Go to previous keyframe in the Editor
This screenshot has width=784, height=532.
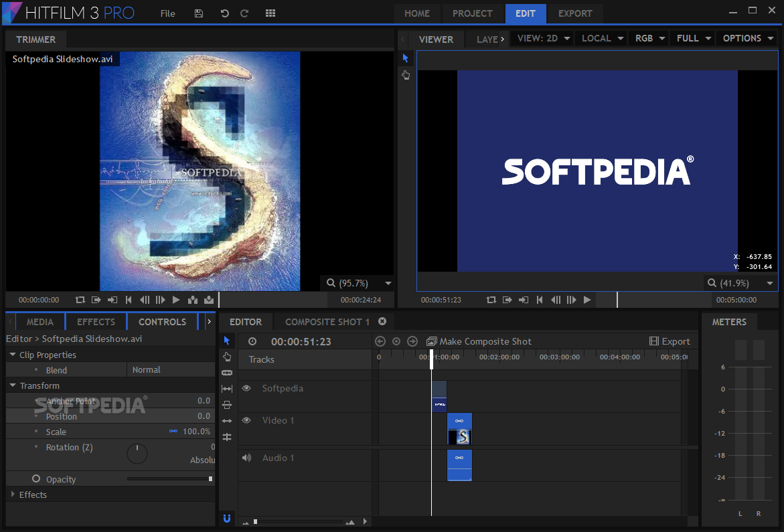click(x=380, y=341)
